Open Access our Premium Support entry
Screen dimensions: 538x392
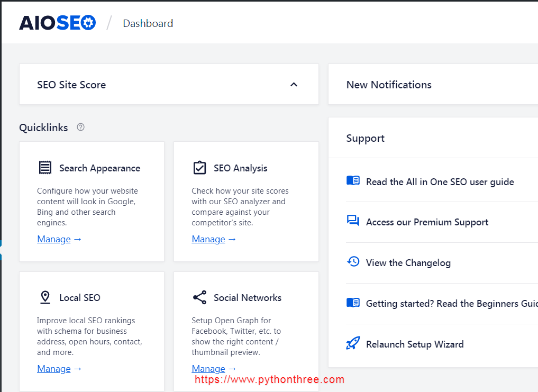[427, 222]
